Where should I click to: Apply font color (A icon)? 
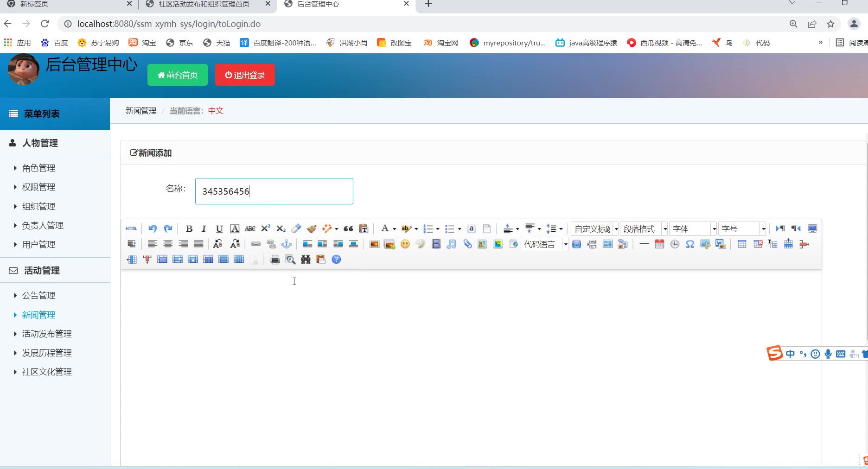384,228
